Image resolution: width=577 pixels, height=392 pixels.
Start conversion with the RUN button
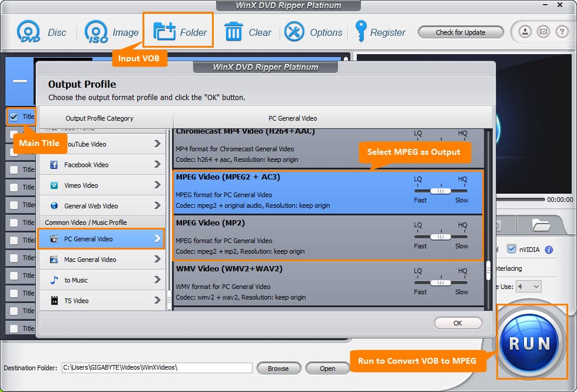pos(530,343)
